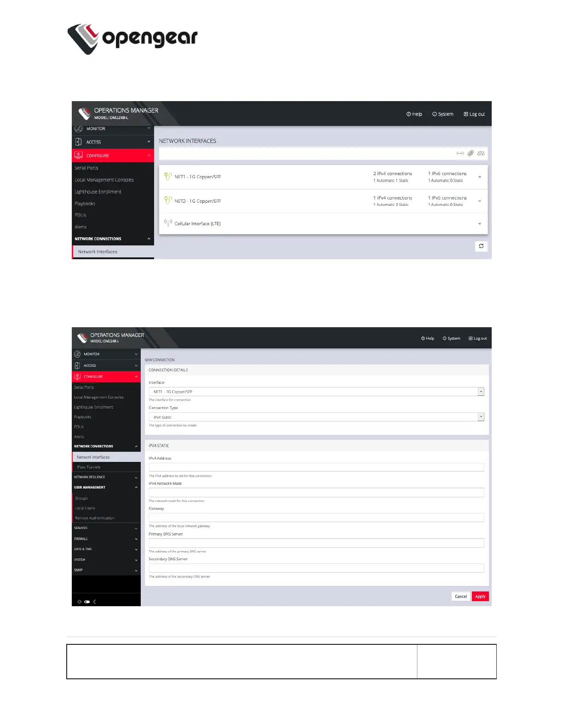Click the bond zigzag icon in the toolbar
The width and height of the screenshot is (563, 728).
pyautogui.click(x=481, y=154)
